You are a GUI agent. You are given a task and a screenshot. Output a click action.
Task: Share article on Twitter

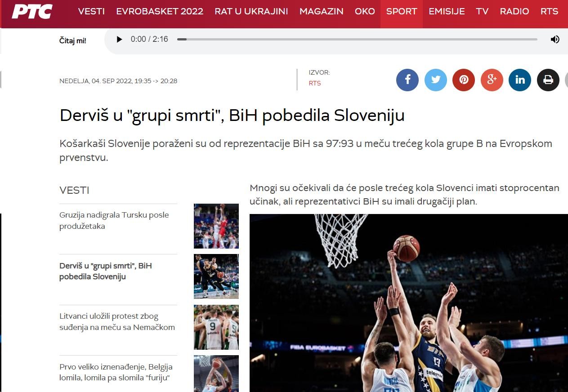(436, 80)
